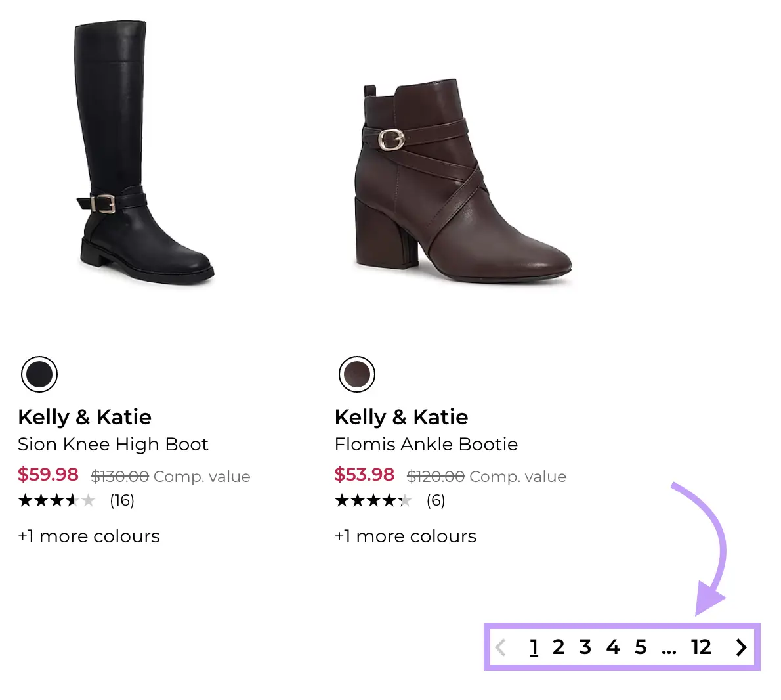Screen dimensions: 781x700
Task: Show +1 more colours for Flomis Ankle Bootie
Action: tap(406, 536)
